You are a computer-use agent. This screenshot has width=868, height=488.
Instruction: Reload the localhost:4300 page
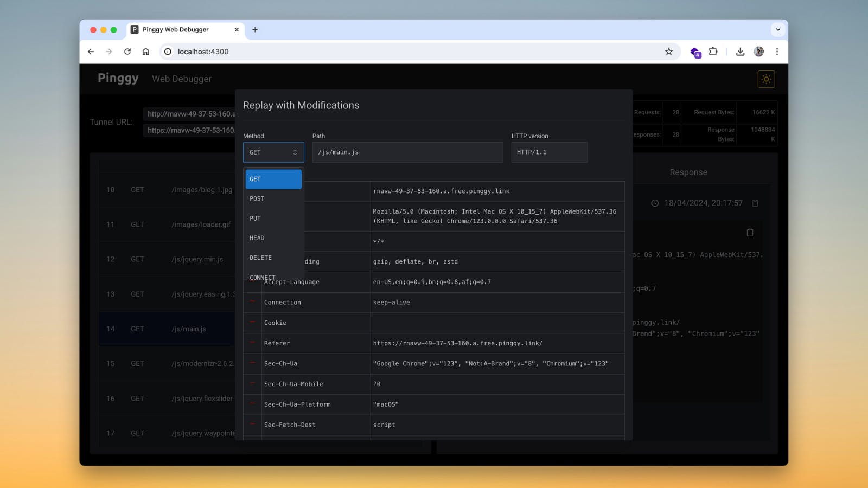pos(127,52)
